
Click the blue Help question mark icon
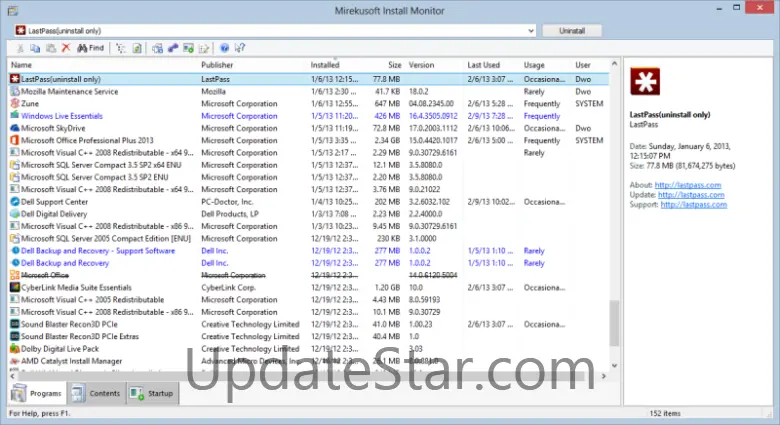(x=224, y=48)
